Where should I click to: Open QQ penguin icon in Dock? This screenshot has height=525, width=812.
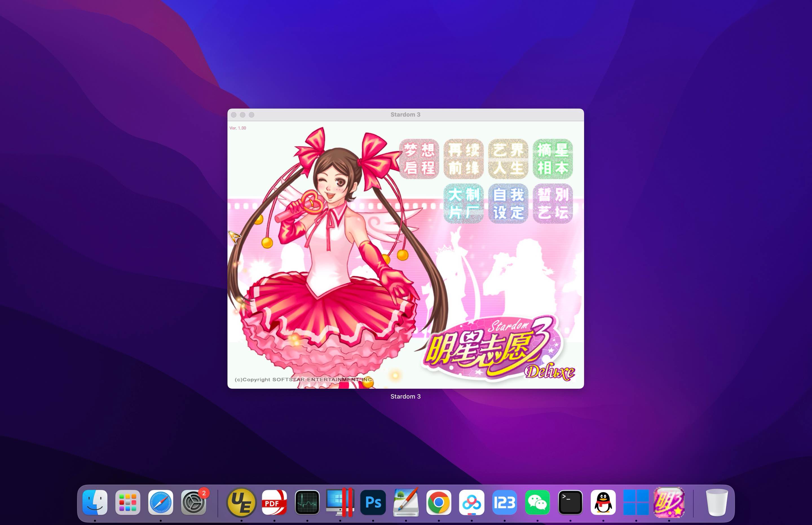tap(603, 502)
